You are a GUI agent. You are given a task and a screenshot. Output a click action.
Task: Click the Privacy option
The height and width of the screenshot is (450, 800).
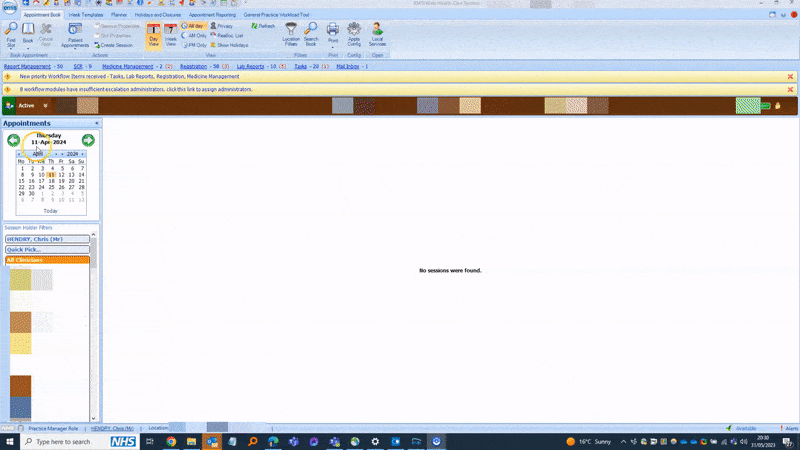[x=221, y=26]
